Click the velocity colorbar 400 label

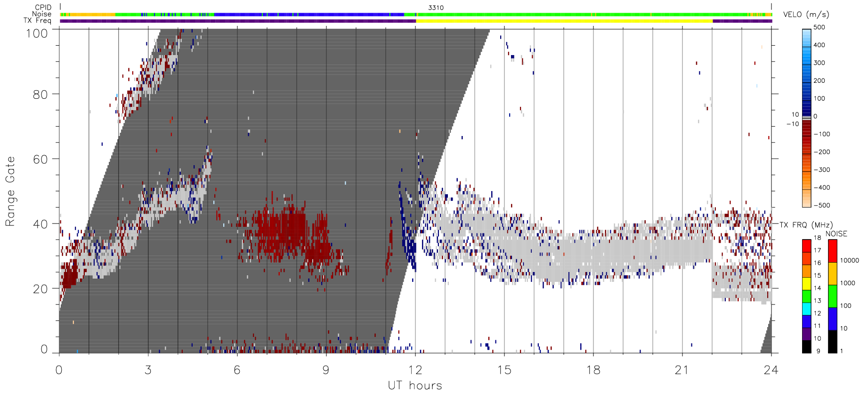pyautogui.click(x=819, y=45)
